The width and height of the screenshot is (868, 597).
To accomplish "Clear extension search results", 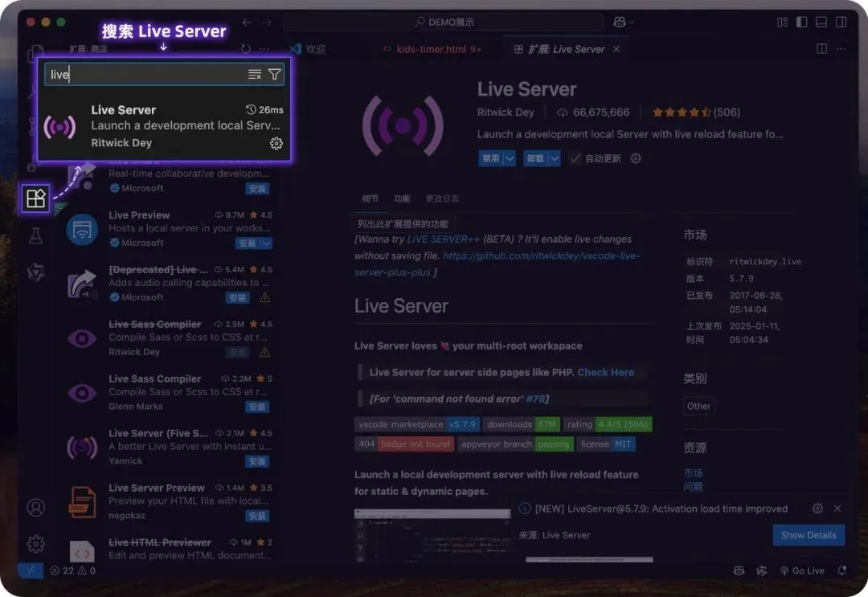I will click(x=254, y=74).
